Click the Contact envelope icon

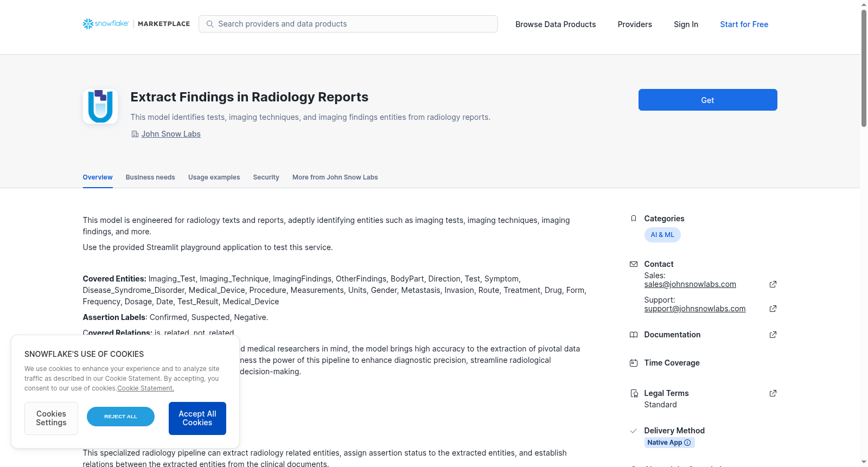pos(633,264)
